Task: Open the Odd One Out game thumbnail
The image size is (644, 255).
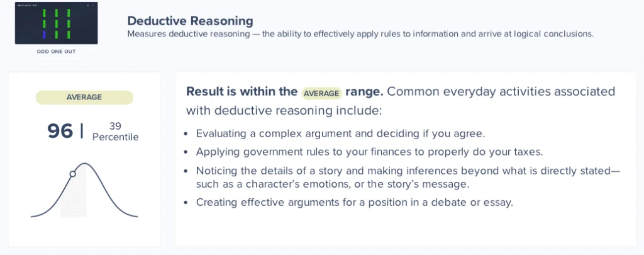Action: tap(57, 24)
